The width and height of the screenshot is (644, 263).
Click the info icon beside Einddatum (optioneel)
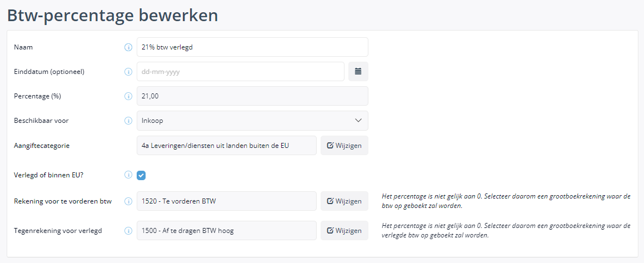[128, 72]
